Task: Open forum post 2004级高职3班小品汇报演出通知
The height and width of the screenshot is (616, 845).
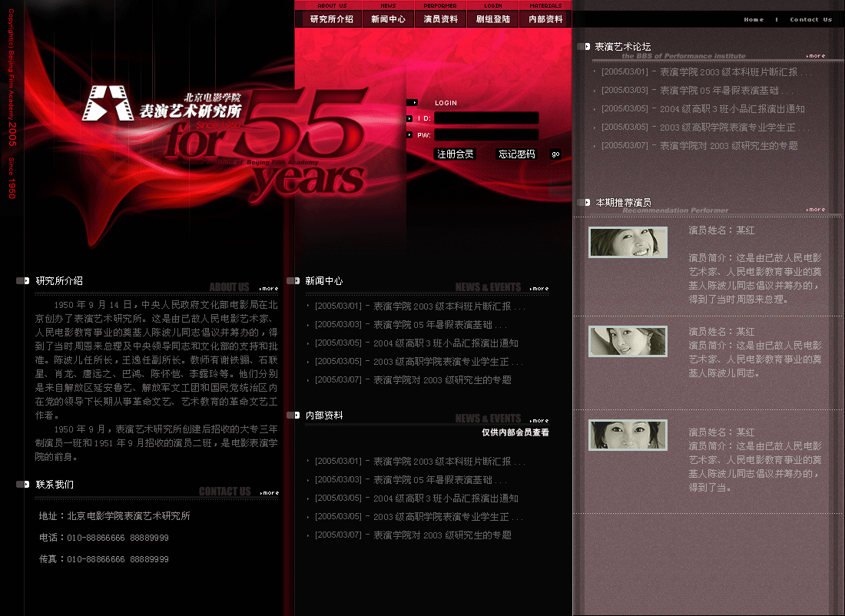Action: click(703, 108)
